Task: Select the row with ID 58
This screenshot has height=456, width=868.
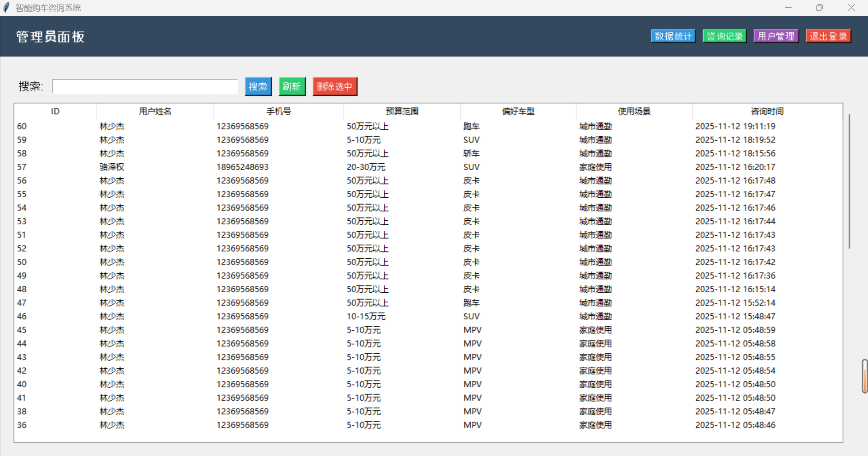Action: pyautogui.click(x=428, y=153)
